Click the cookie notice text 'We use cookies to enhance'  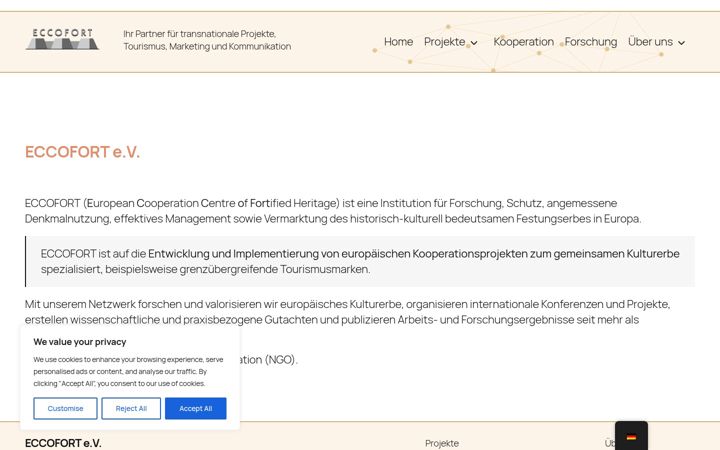coord(128,371)
